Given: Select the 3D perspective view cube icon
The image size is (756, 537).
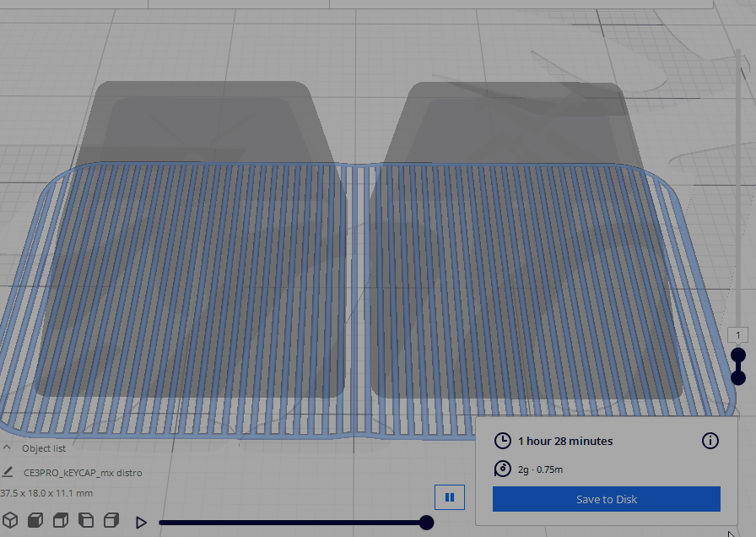Looking at the screenshot, I should (10, 520).
